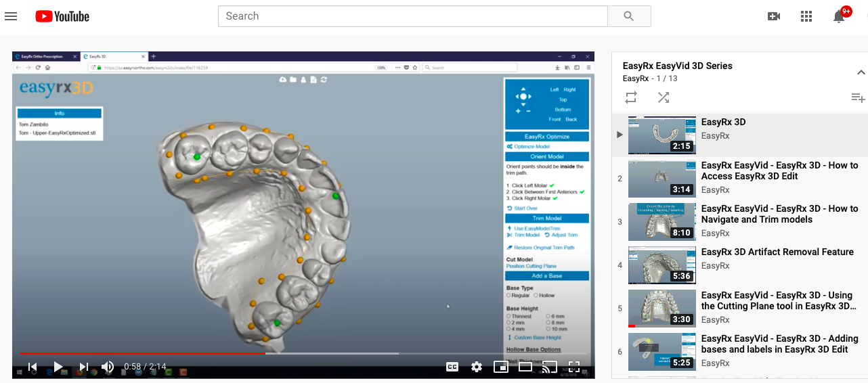Switch to theater mode
The width and height of the screenshot is (868, 383).
(x=525, y=367)
